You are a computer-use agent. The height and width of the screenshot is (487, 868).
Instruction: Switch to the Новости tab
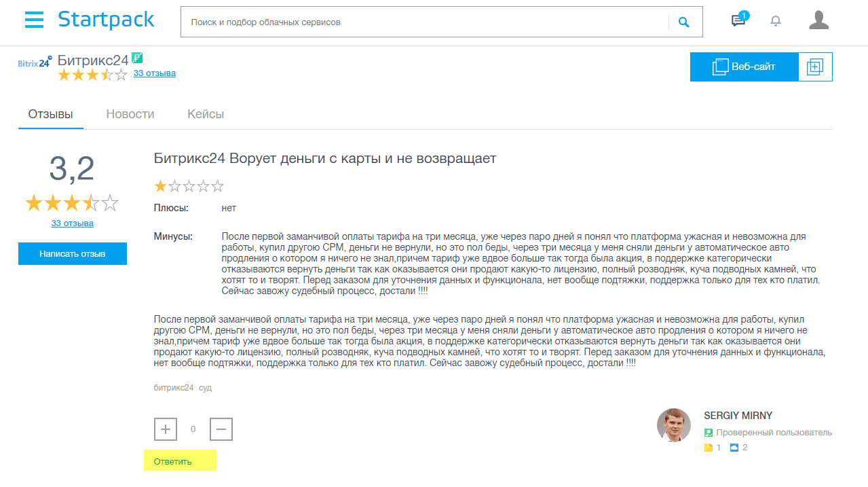(130, 114)
